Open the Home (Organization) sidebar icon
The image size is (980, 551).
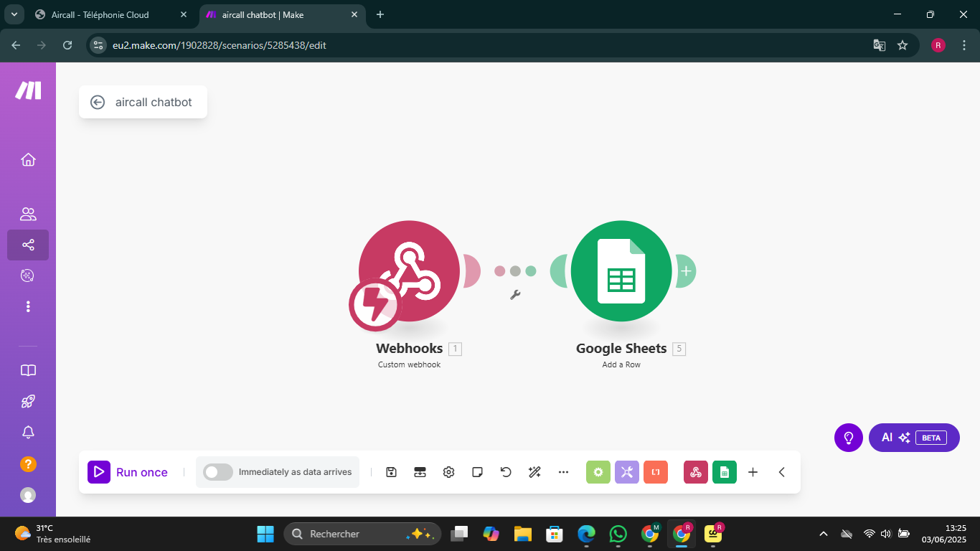28,159
